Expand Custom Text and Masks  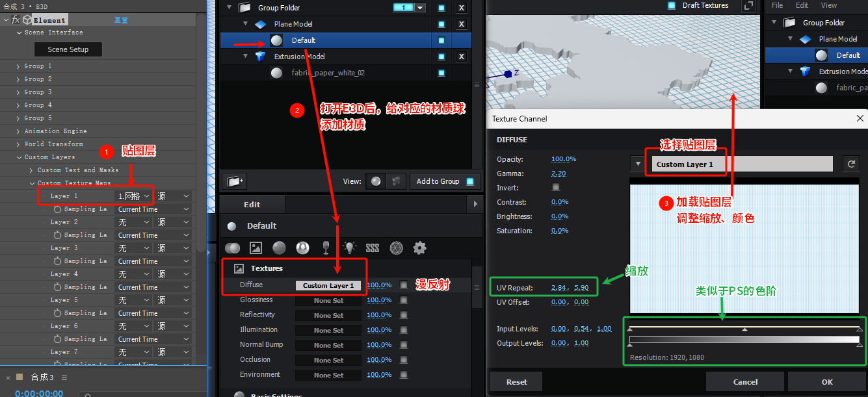[31, 170]
